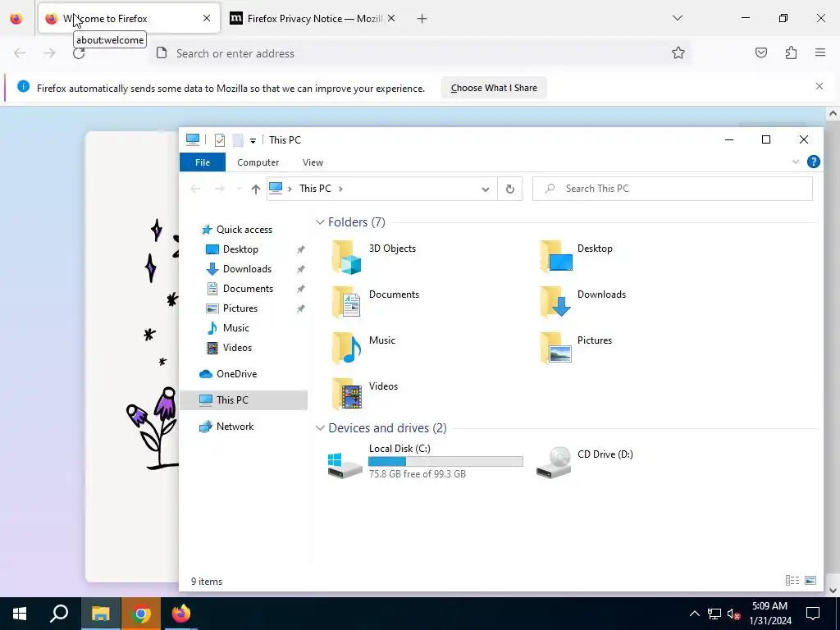Open the Windows Start menu
840x630 pixels.
(20, 614)
